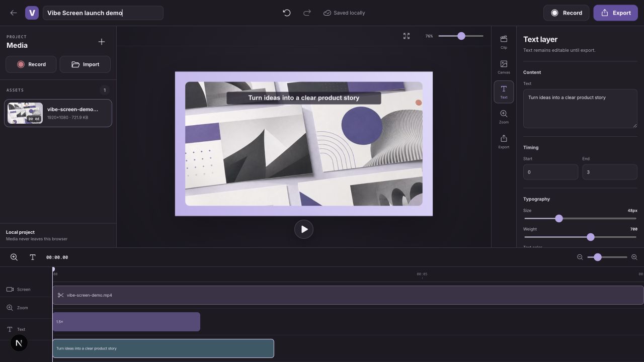Click the Screen track camera icon
Image resolution: width=644 pixels, height=362 pixels.
point(10,290)
